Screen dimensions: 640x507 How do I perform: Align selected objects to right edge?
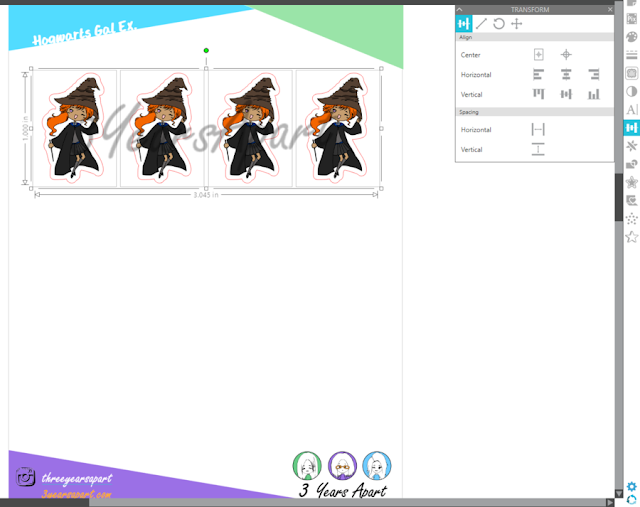(x=594, y=74)
